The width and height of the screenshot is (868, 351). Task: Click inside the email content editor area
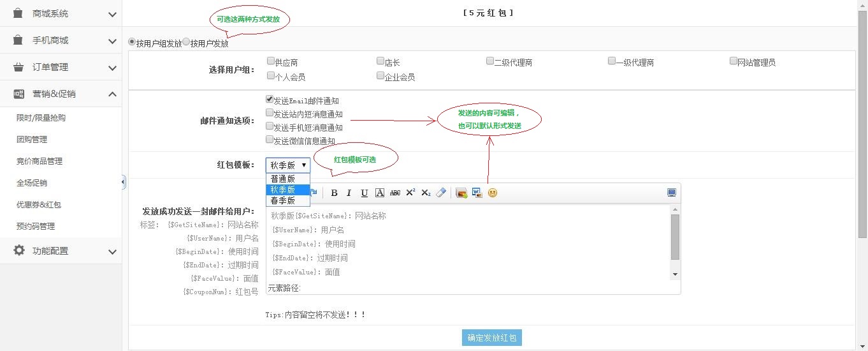coord(468,243)
